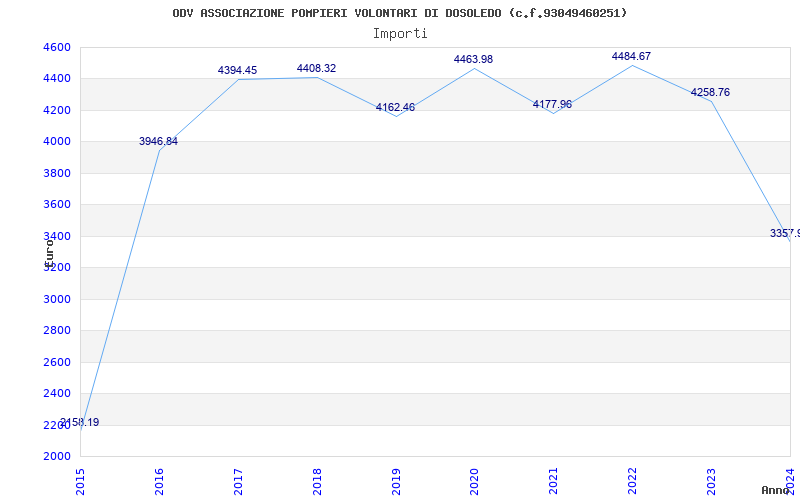
Task: Select the 4394.45 data label
Action: [237, 70]
